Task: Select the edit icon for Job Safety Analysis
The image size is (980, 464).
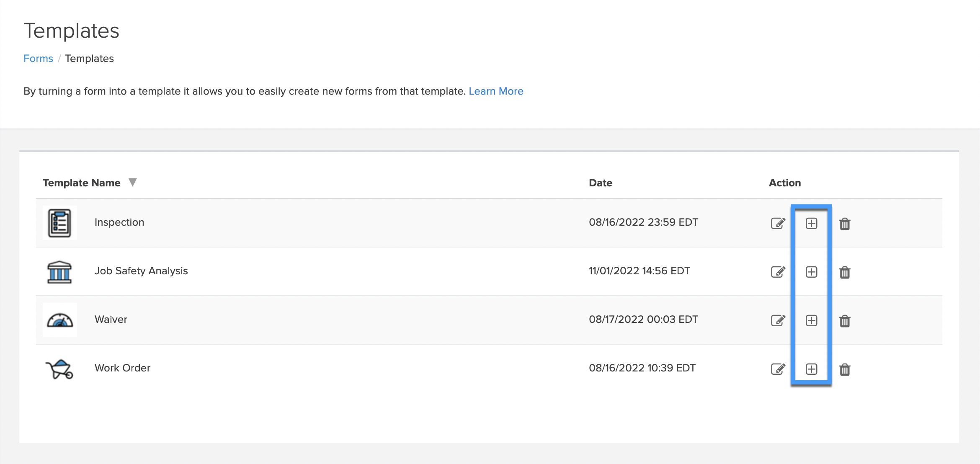Action: pos(778,271)
